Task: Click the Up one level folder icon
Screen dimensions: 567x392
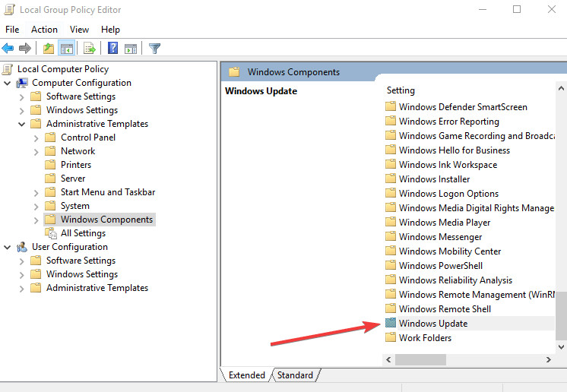Action: (49, 48)
